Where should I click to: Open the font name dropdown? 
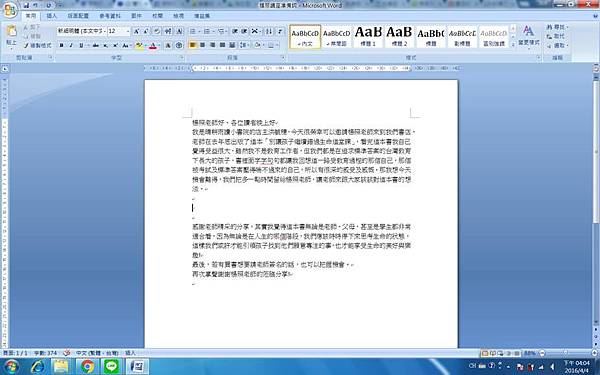pos(105,31)
